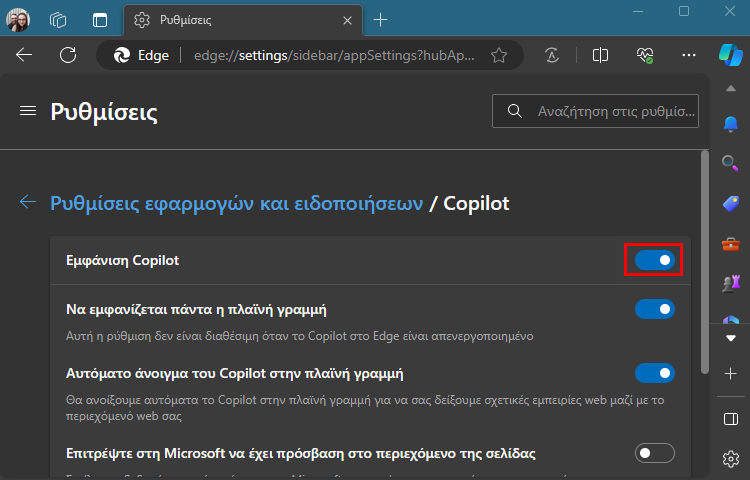Toggle Να εμφανίζεται πάντα η πλαϊνή γραμμή
The width and height of the screenshot is (750, 480).
coord(655,309)
